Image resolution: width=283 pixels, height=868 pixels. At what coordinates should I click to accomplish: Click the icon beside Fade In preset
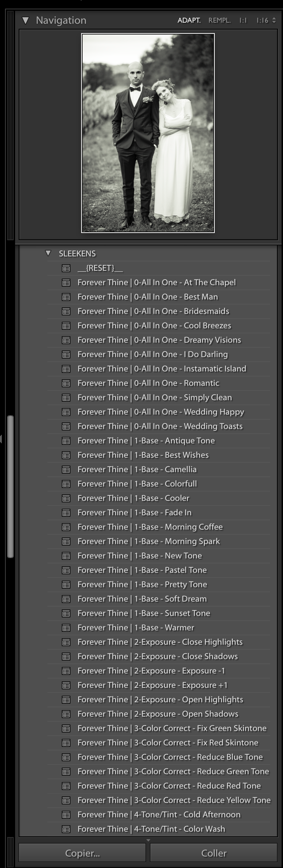pyautogui.click(x=66, y=513)
